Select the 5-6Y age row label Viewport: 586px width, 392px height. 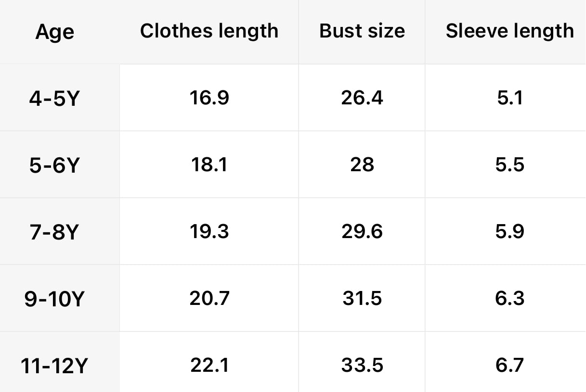[x=54, y=165]
